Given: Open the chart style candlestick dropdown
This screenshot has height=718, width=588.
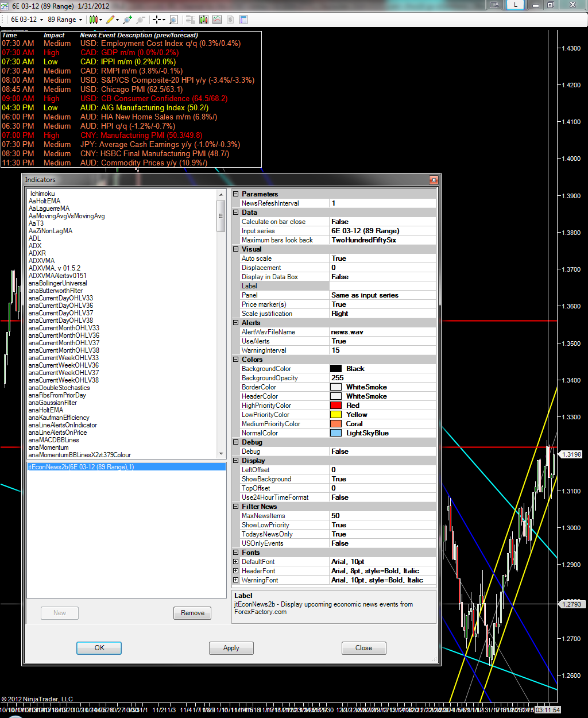Looking at the screenshot, I should [95, 20].
